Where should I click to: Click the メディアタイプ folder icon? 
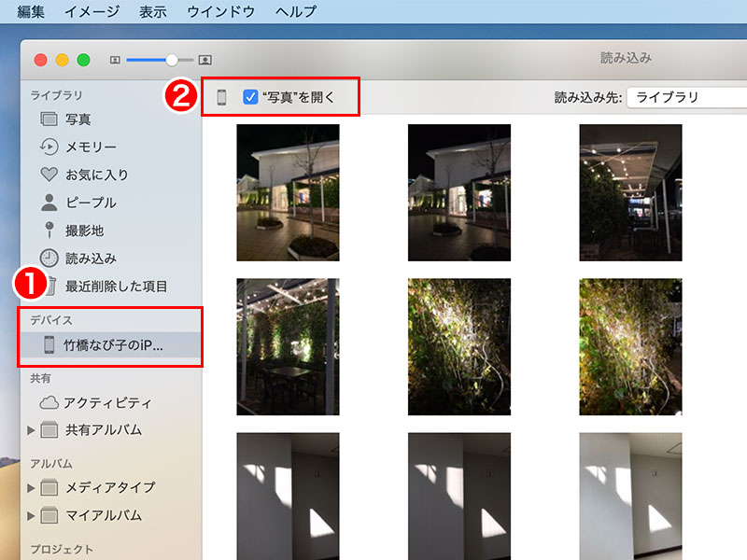[x=49, y=487]
